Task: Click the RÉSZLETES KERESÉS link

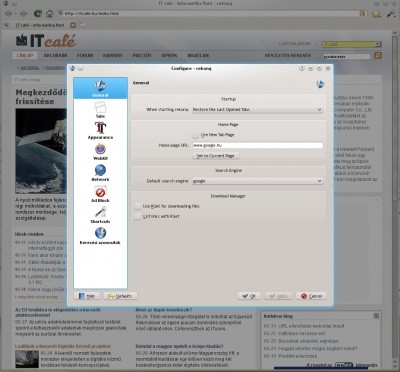Action: [288, 55]
